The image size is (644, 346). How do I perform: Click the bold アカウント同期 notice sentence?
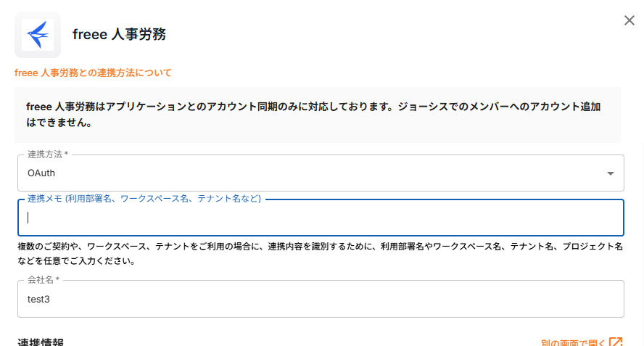click(x=313, y=107)
